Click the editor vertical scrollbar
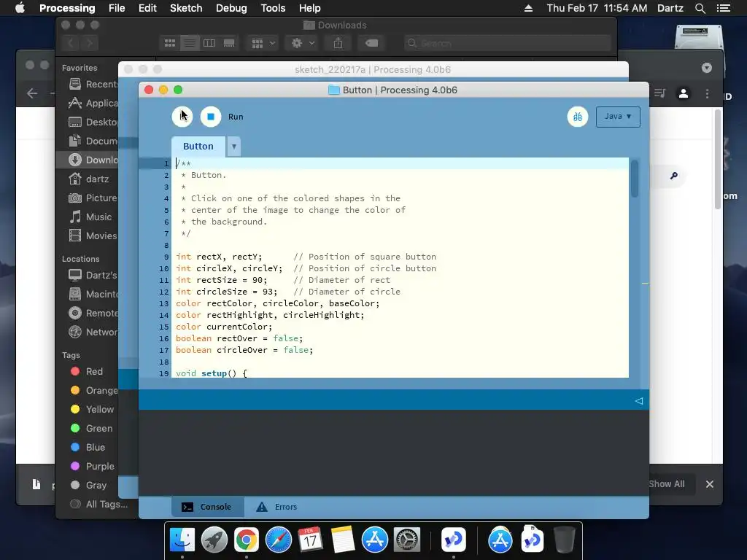 click(x=634, y=179)
